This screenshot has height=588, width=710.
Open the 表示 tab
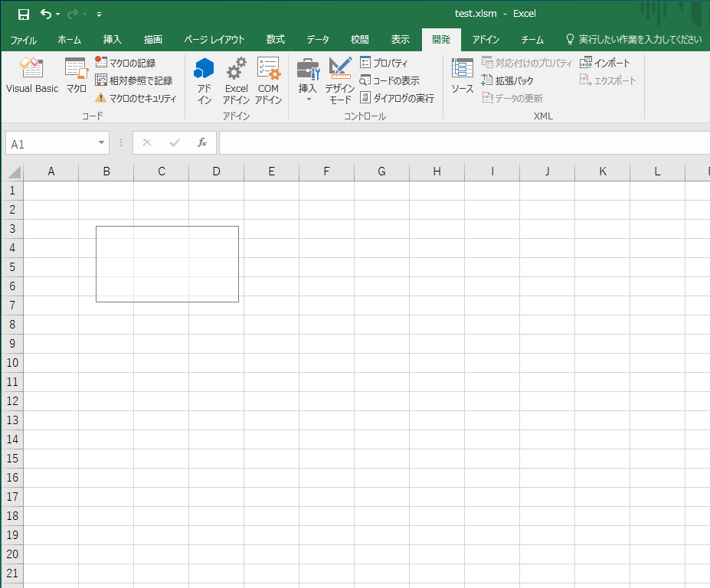click(x=401, y=40)
